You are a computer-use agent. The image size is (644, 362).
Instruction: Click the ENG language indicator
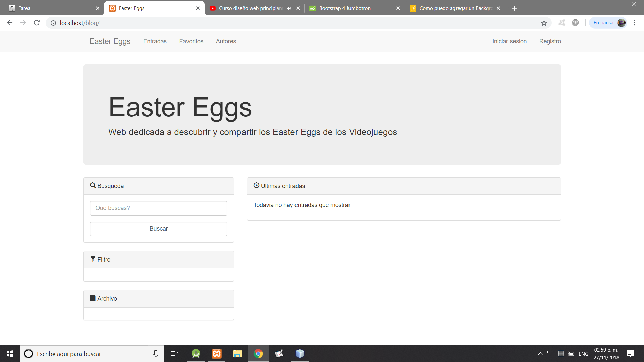[583, 354]
